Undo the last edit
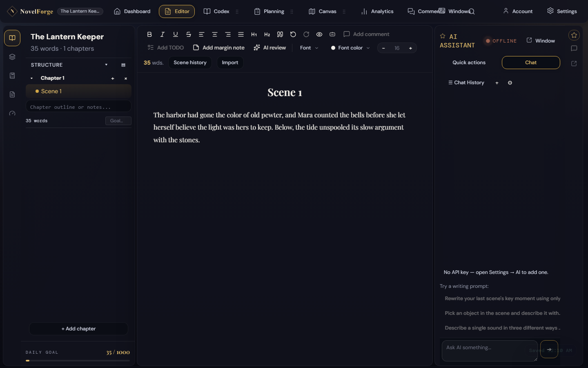The width and height of the screenshot is (588, 368). click(x=293, y=34)
